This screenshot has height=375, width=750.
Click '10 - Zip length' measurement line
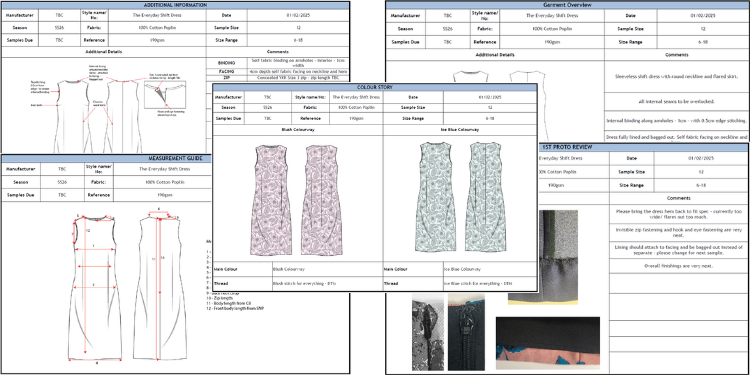click(x=220, y=298)
